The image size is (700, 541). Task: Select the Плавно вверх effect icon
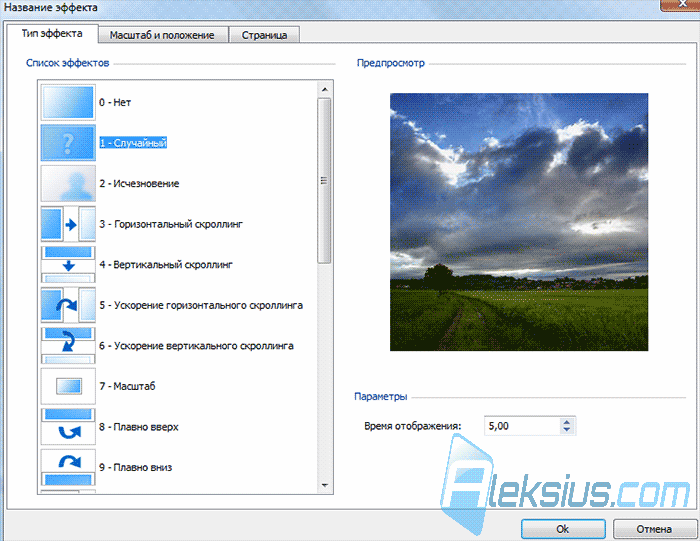point(68,427)
